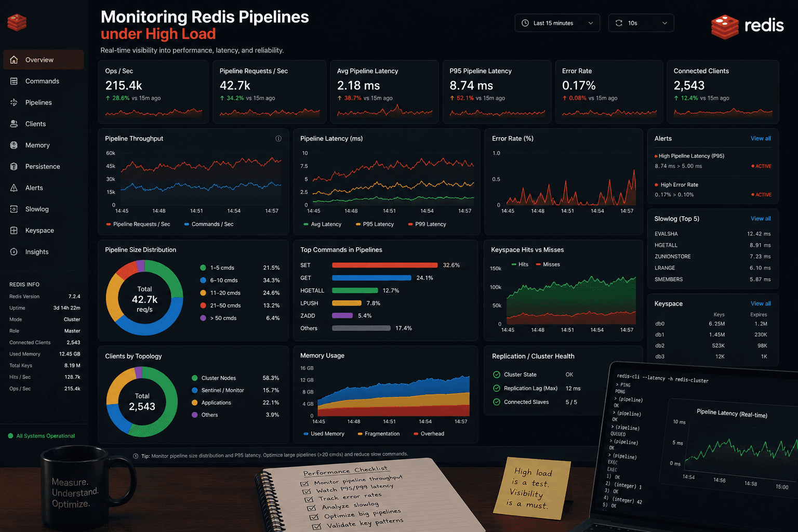Toggle Pipeline Requests / Sec legend series
This screenshot has width=798, height=532.
(x=138, y=224)
